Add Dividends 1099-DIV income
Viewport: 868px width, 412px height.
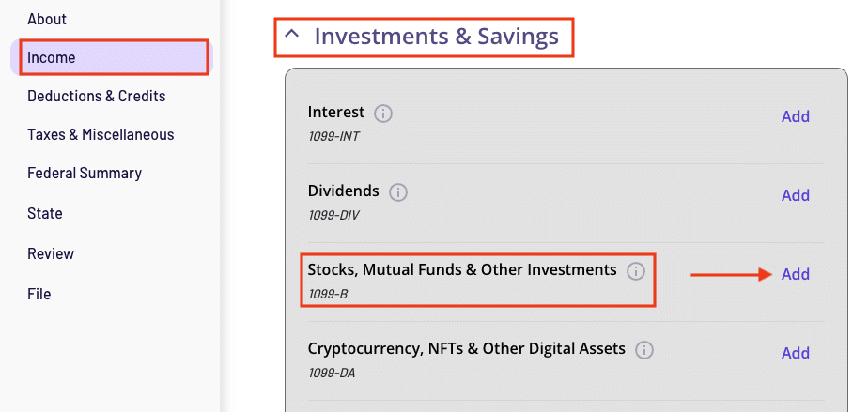point(795,195)
